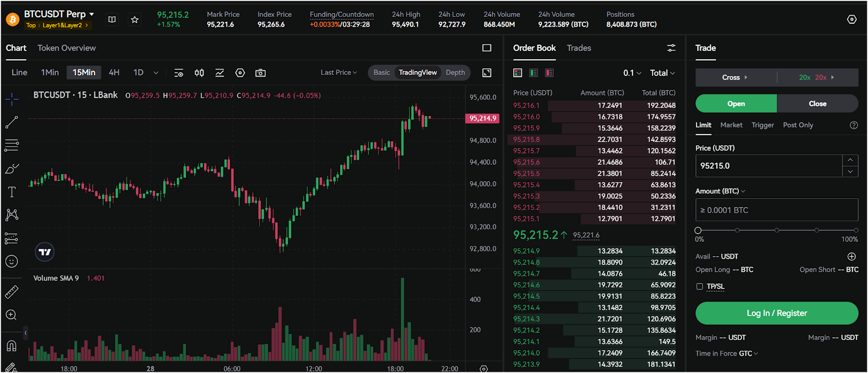Add BTCUSDT to favorites with star
This screenshot has height=373, width=868.
(135, 20)
